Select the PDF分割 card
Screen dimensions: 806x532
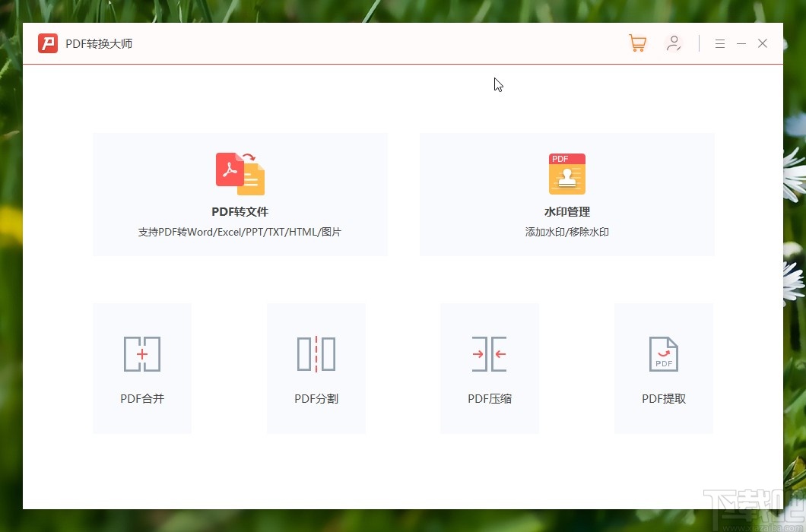pyautogui.click(x=316, y=369)
